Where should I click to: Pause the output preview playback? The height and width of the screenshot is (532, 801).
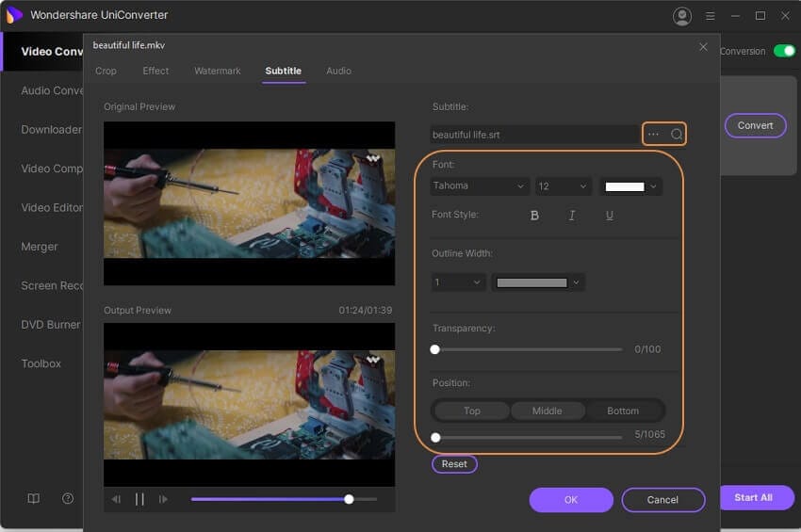[139, 499]
